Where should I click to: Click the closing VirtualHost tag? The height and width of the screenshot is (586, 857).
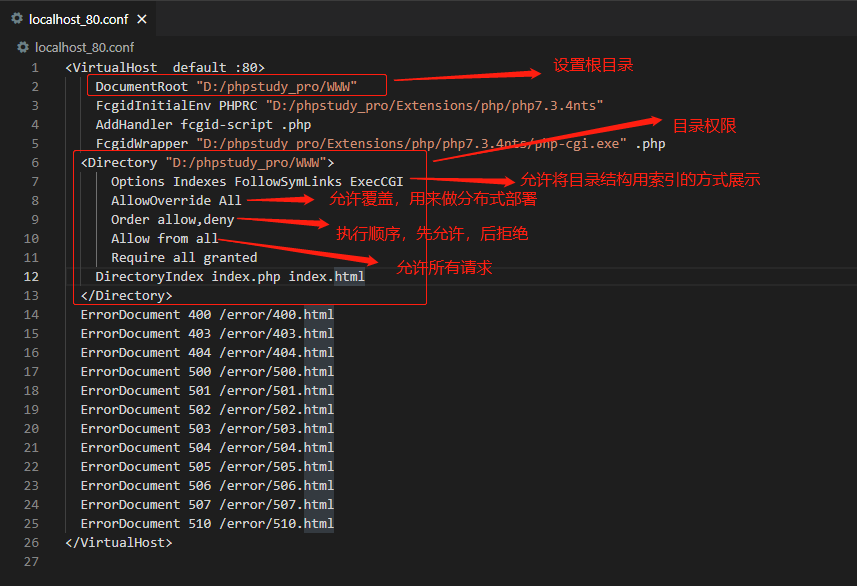(119, 542)
